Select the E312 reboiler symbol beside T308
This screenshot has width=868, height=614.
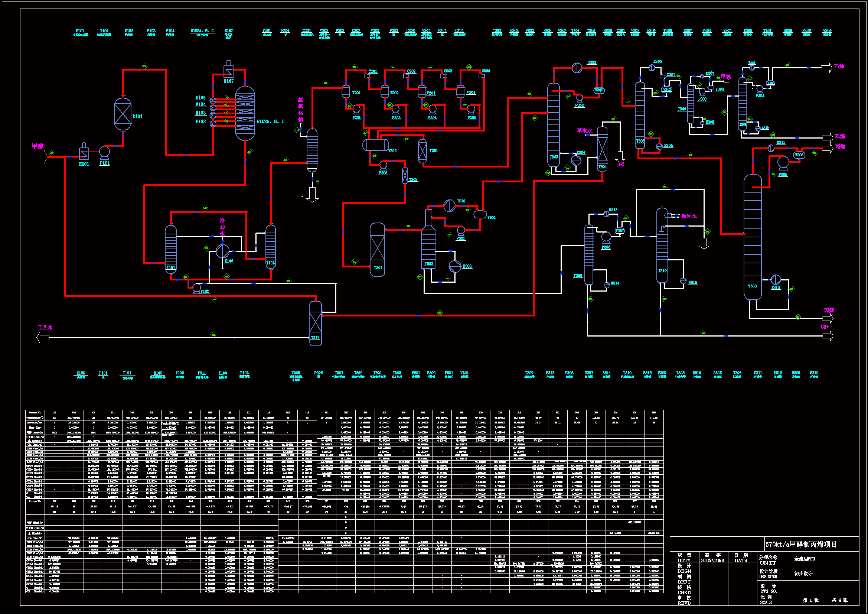[776, 280]
